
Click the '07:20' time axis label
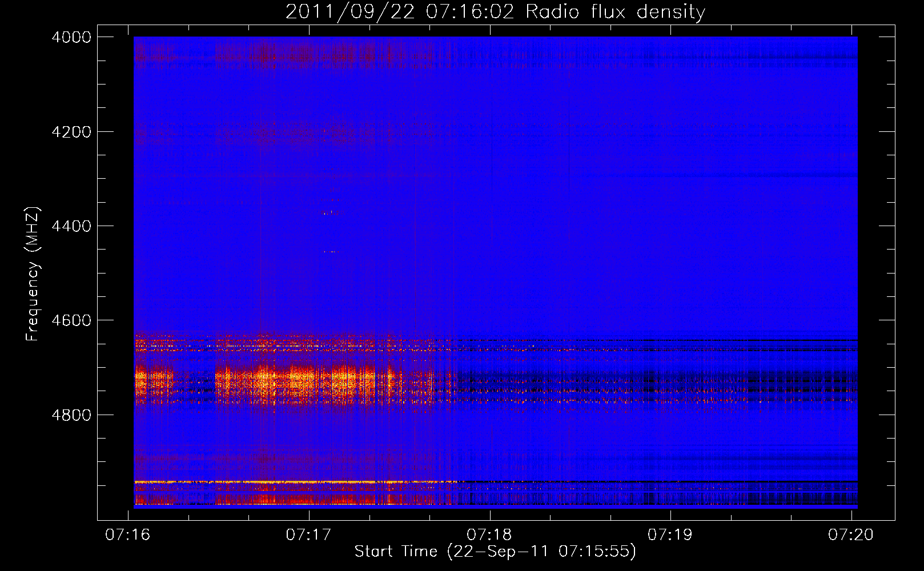coord(851,534)
